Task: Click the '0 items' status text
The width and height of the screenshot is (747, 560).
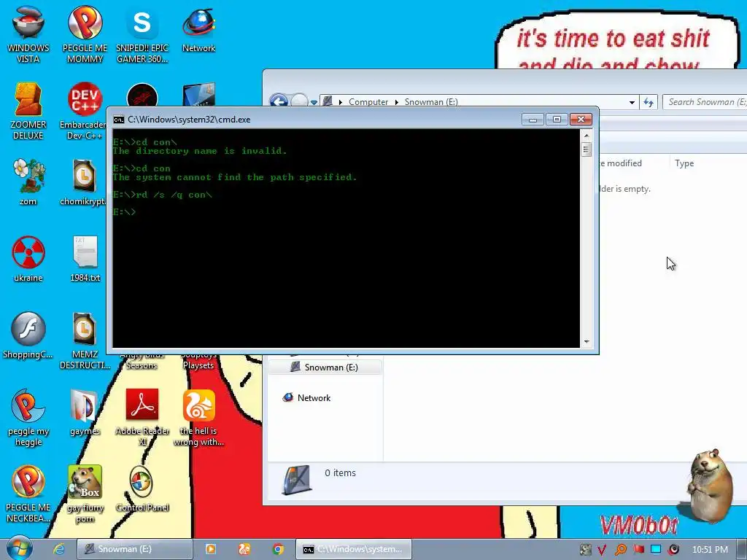Action: click(x=340, y=472)
